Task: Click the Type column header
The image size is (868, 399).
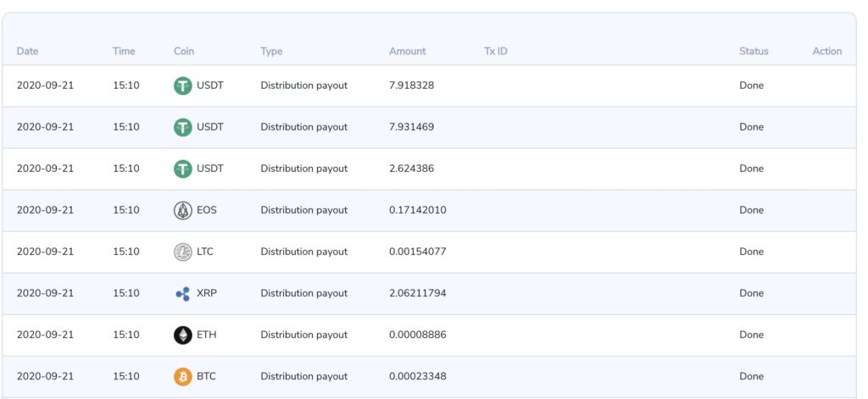Action: (x=271, y=52)
